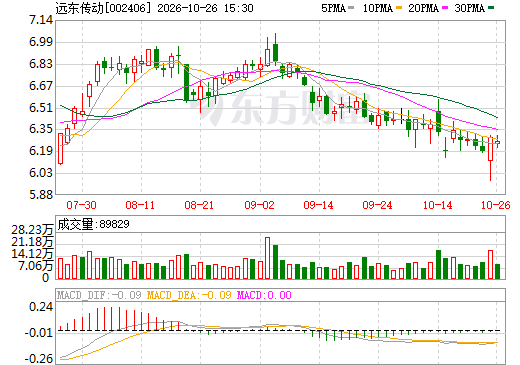Click the 14.12万 volume axis label
520x365 pixels.
pyautogui.click(x=32, y=254)
